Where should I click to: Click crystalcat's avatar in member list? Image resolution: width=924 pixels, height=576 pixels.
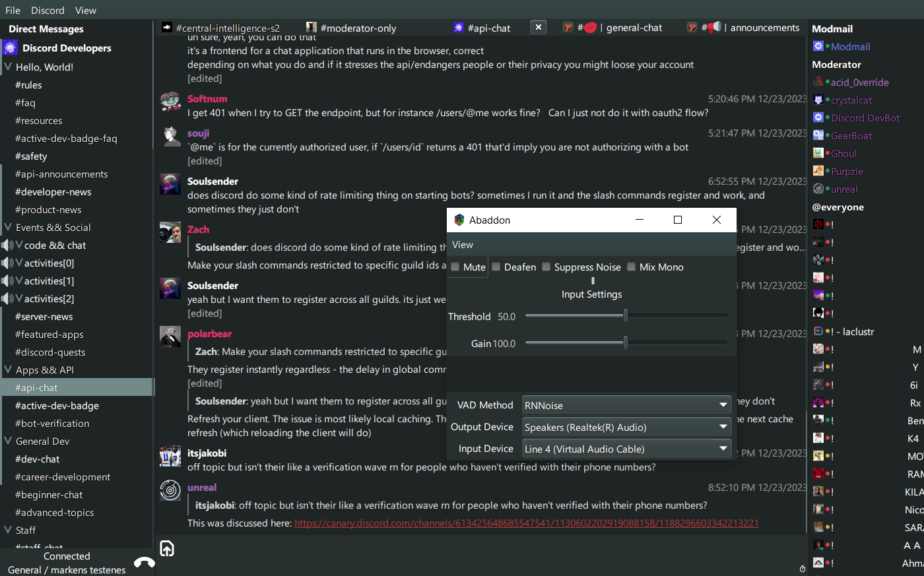pos(818,100)
